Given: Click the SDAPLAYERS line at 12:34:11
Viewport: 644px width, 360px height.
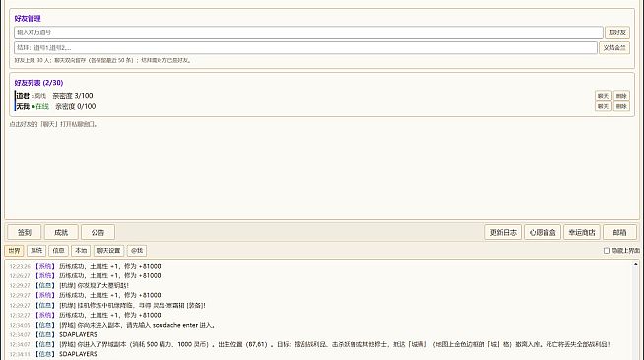Looking at the screenshot, I should pyautogui.click(x=53, y=354).
